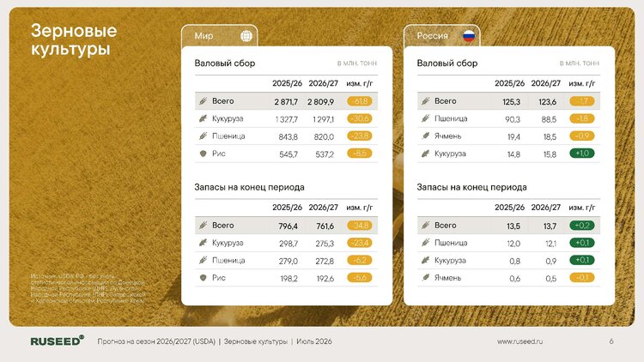
Task: Click rice icon in world stocks table
Action: [x=203, y=277]
